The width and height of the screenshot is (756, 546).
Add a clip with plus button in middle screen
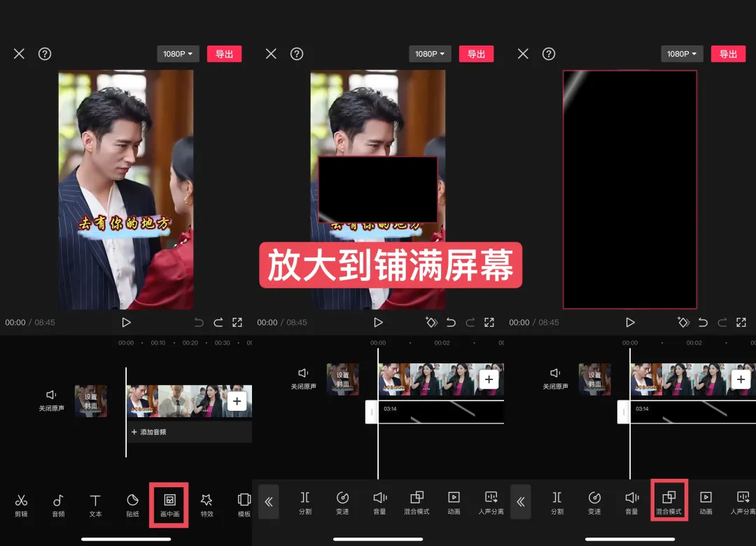coord(489,379)
